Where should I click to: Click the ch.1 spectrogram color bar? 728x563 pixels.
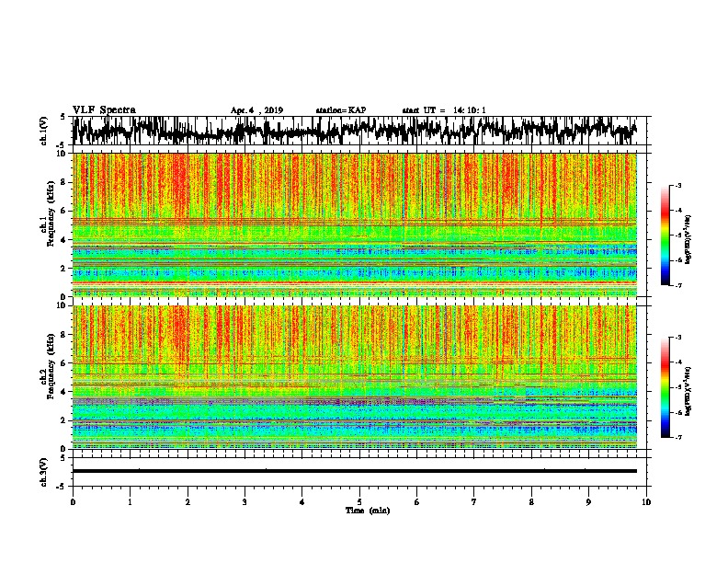(665, 236)
